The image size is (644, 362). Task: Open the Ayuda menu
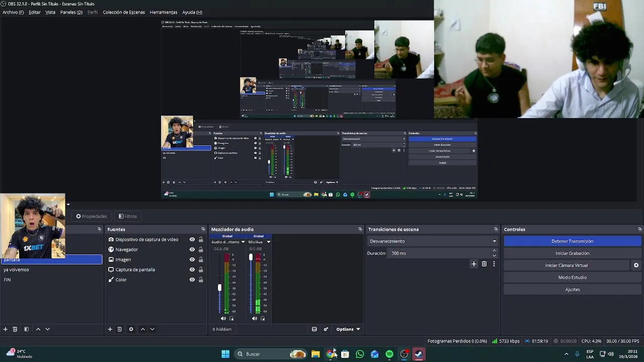(x=192, y=12)
